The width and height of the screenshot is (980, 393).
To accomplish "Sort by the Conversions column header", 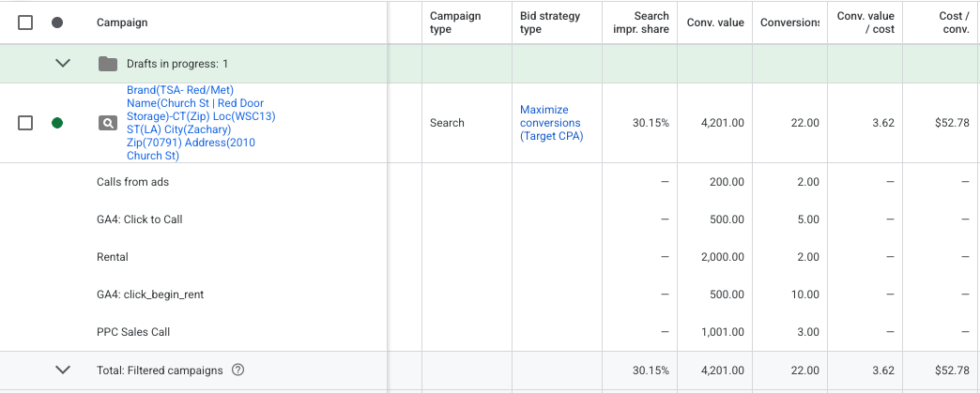I will (x=789, y=23).
